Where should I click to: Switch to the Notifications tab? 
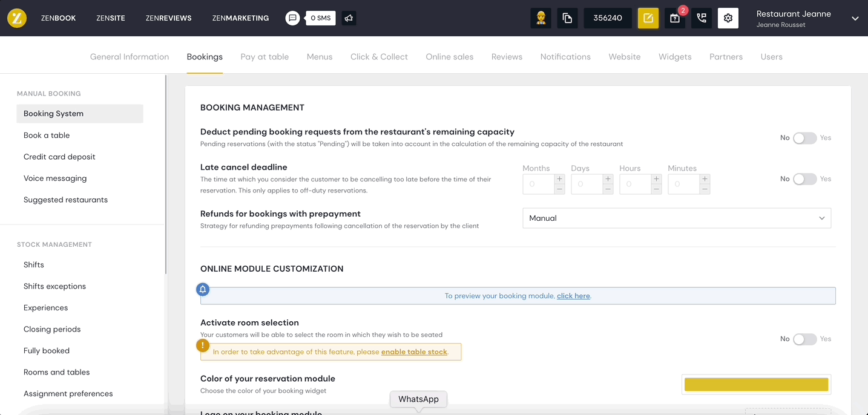point(565,57)
